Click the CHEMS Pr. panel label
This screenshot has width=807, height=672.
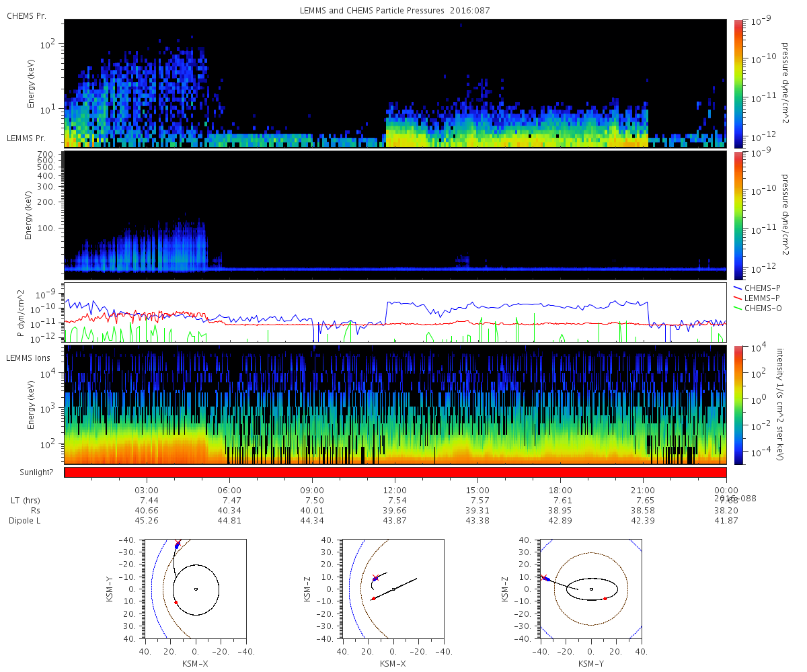point(26,15)
